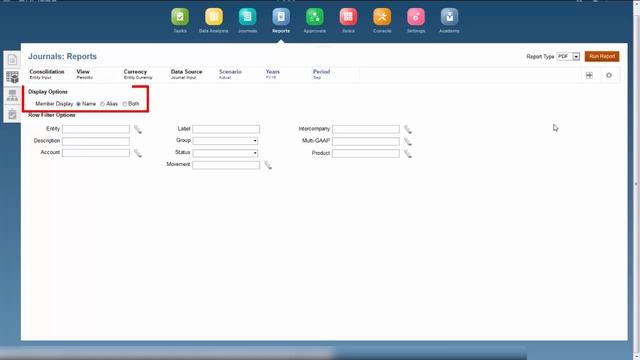Open member selector next to Intercompany field
The width and height of the screenshot is (640, 360).
pyautogui.click(x=408, y=129)
